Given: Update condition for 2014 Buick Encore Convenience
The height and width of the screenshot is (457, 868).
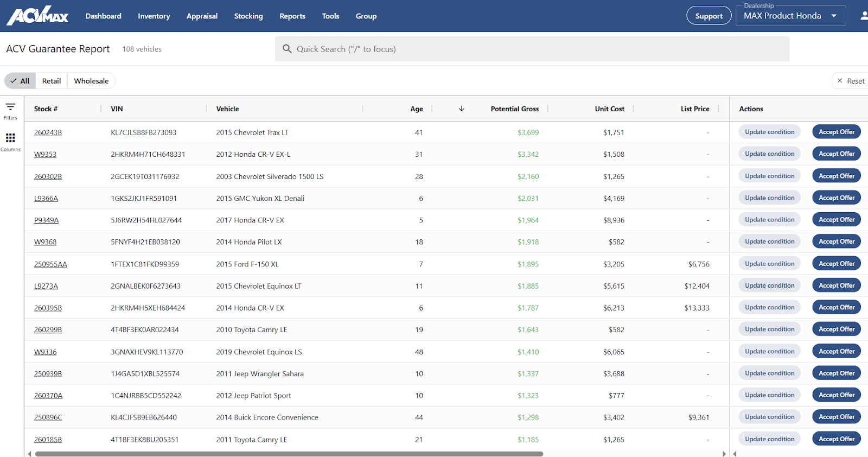Looking at the screenshot, I should (769, 417).
